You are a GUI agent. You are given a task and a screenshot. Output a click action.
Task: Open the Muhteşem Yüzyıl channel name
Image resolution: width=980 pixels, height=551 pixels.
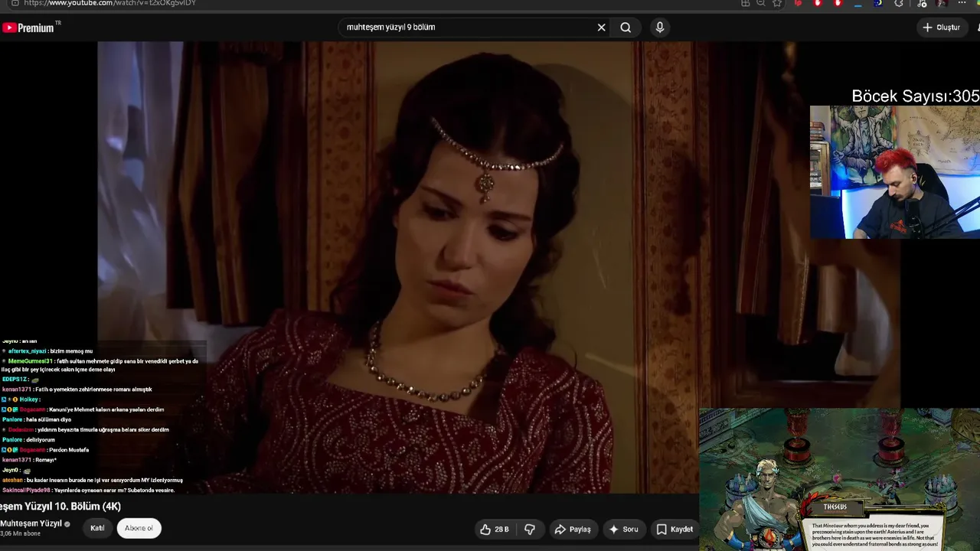click(31, 523)
